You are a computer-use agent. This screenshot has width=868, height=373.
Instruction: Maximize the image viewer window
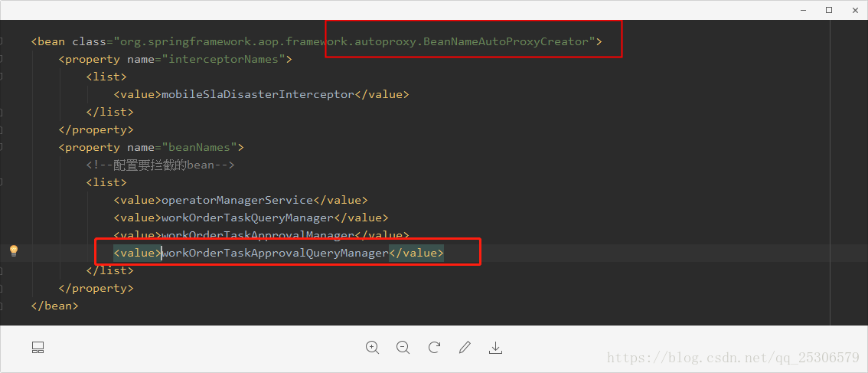pyautogui.click(x=829, y=10)
